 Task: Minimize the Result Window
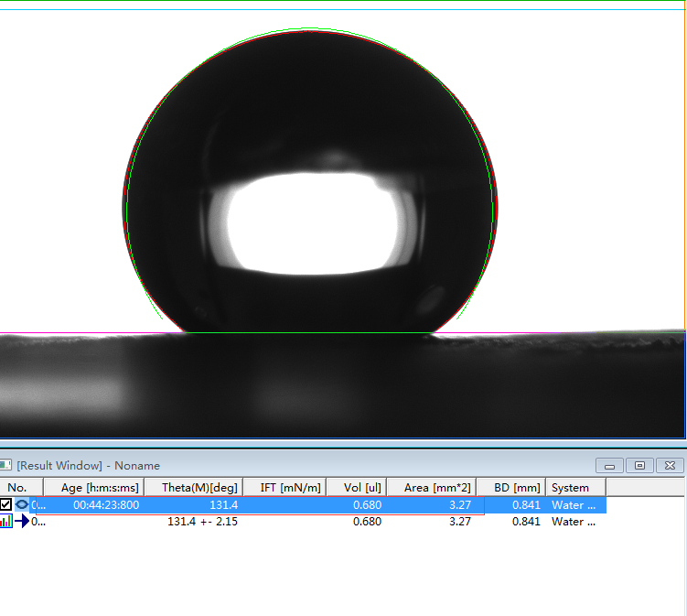click(x=610, y=465)
